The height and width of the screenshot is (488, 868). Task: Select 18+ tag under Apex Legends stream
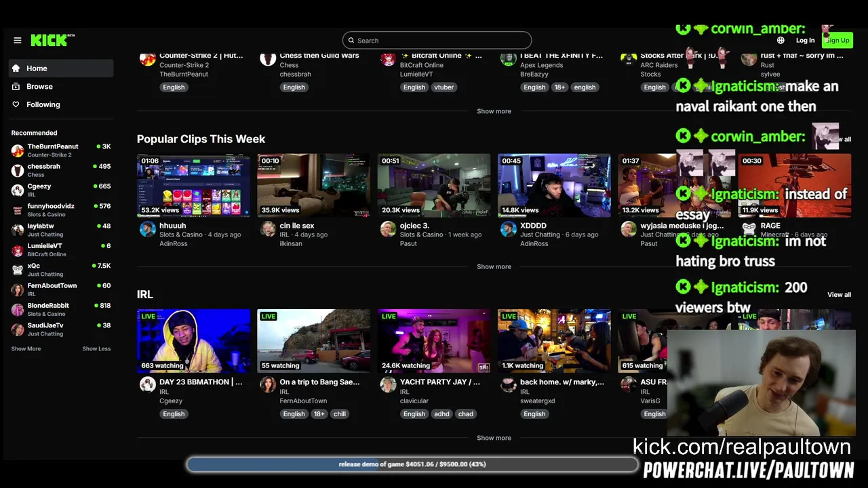point(559,87)
